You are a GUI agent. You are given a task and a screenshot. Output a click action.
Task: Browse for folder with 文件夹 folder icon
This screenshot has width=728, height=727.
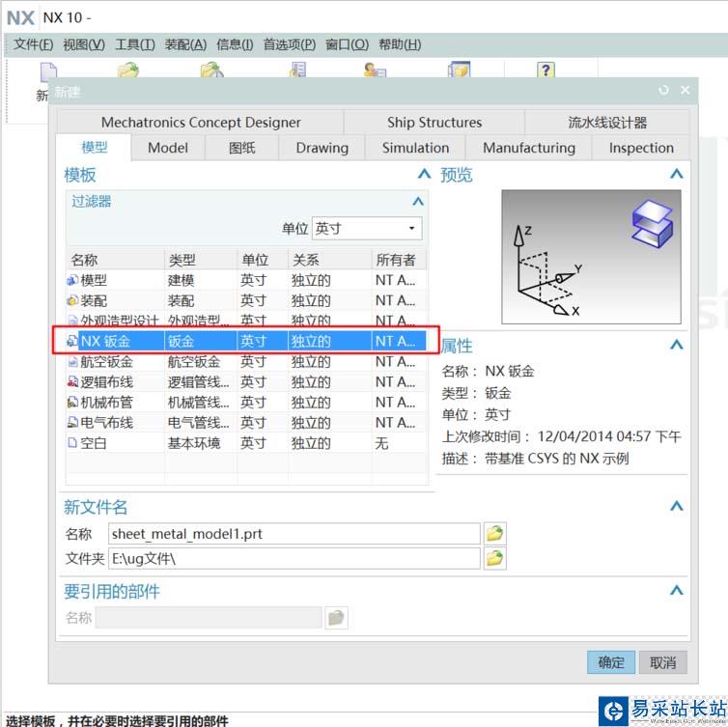pyautogui.click(x=494, y=558)
